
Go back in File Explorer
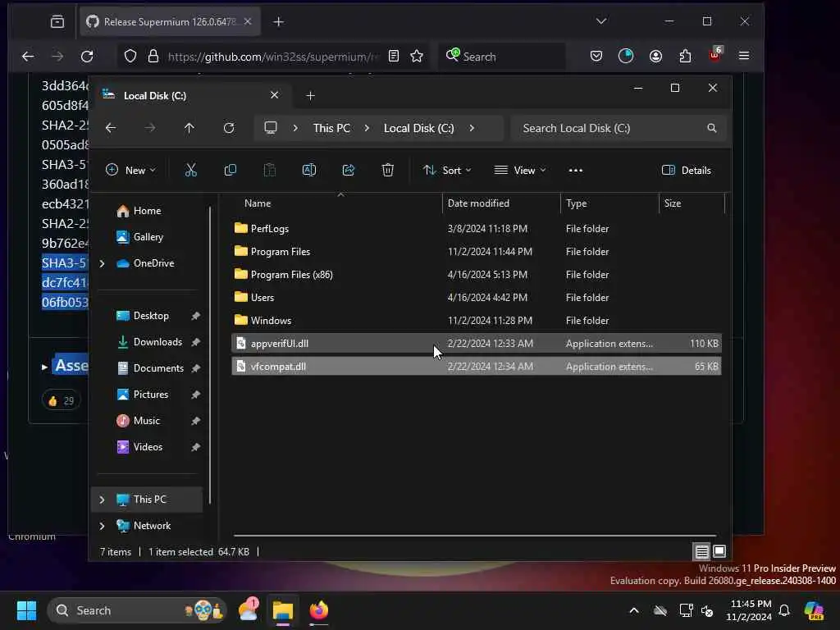click(111, 128)
